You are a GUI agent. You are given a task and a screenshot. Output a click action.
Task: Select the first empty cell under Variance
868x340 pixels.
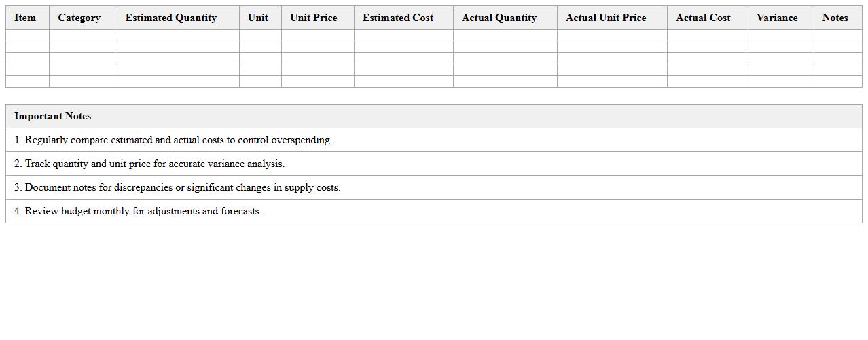point(780,35)
